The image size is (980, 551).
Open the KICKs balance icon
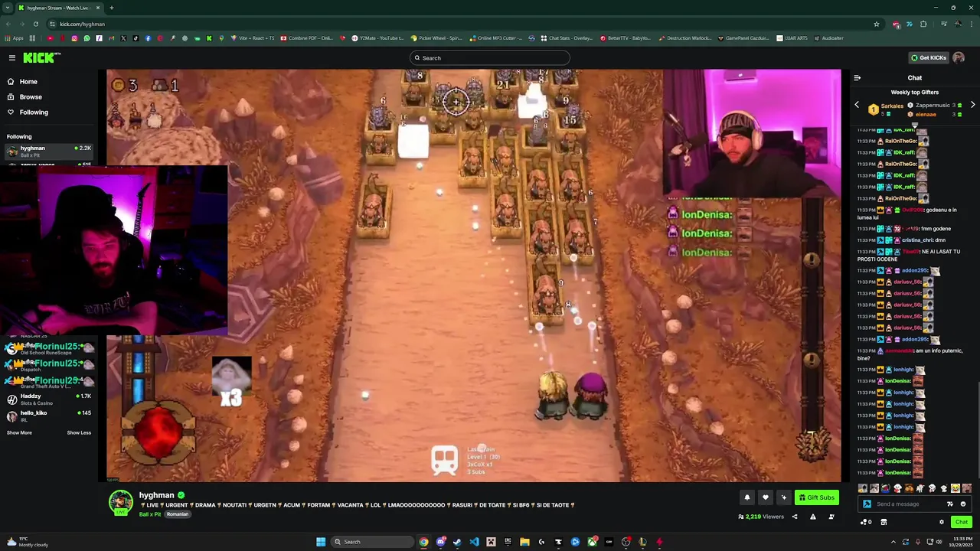[x=865, y=522]
